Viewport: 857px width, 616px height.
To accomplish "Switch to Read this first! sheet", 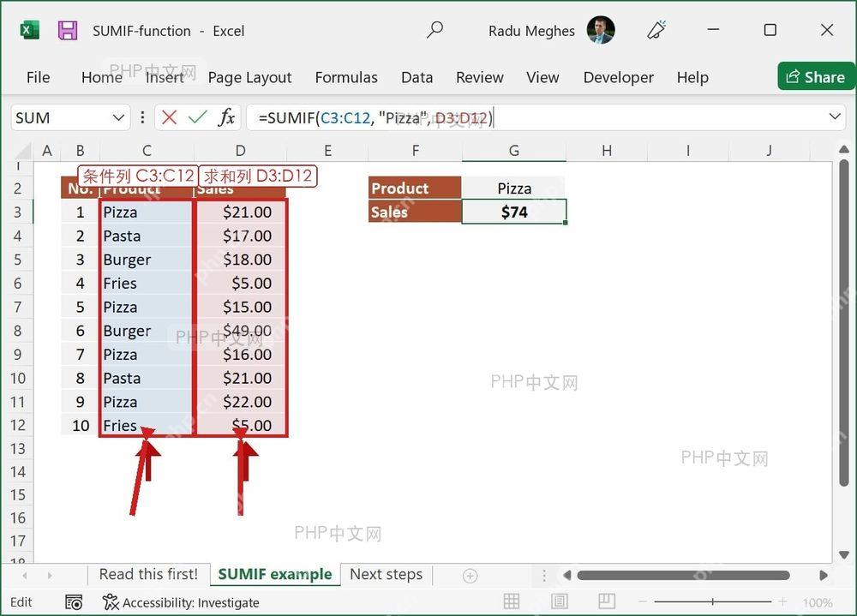I will point(148,575).
